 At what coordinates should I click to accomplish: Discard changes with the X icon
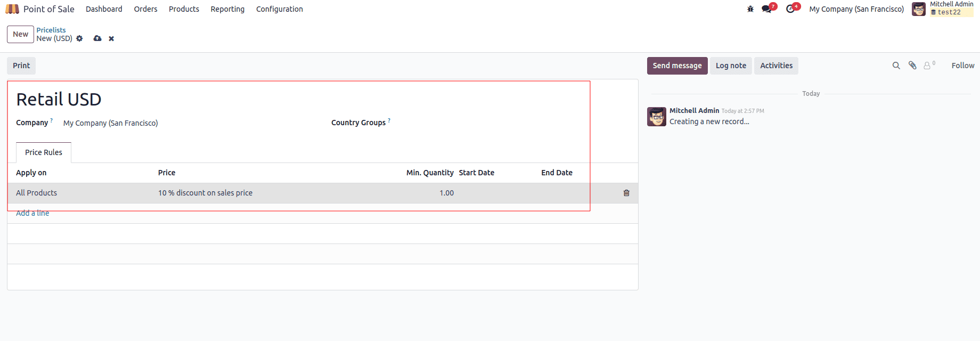[x=111, y=38]
